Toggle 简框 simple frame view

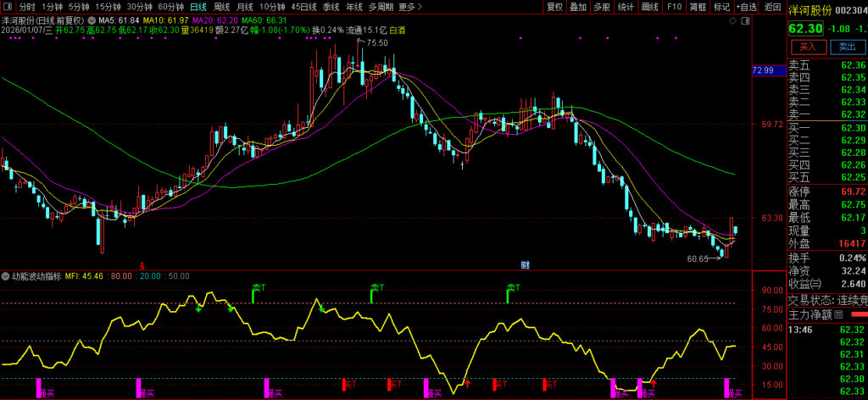pyautogui.click(x=698, y=6)
